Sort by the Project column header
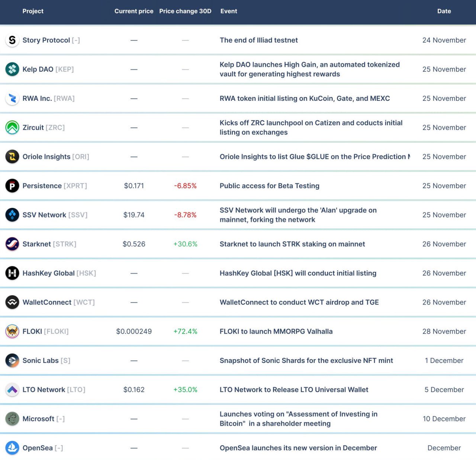Viewport: 476px width, 460px height. point(33,11)
